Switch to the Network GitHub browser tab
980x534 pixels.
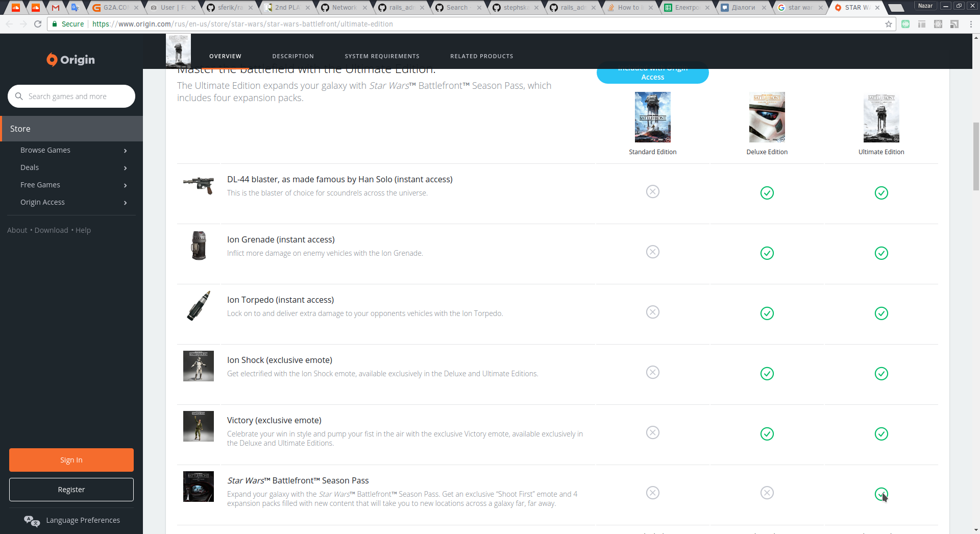(x=345, y=8)
